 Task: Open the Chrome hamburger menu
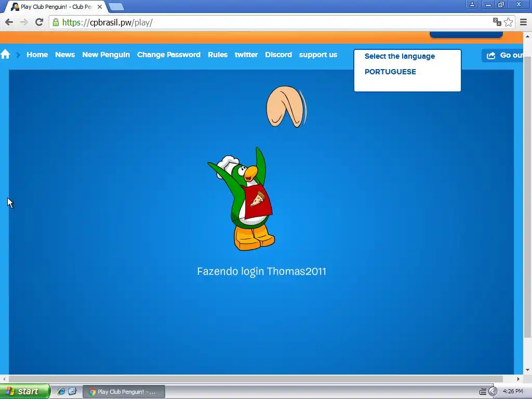(523, 22)
